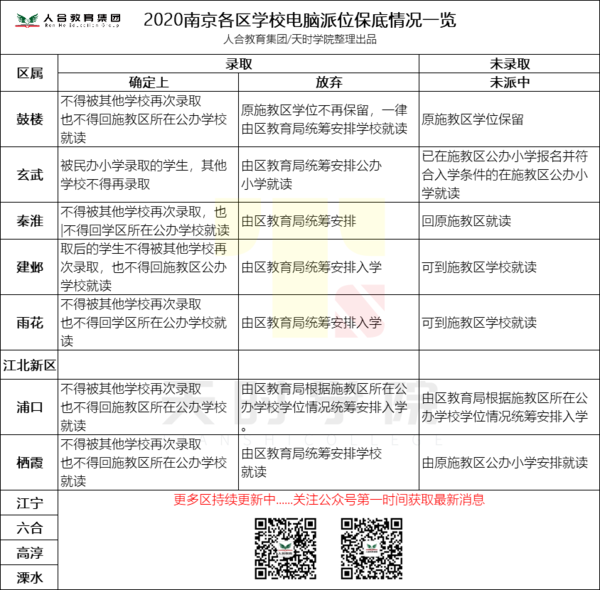Screen dimensions: 600x590
Task: Click 雨花 row 由区教育局统筹安排入学
Action: coord(329,323)
